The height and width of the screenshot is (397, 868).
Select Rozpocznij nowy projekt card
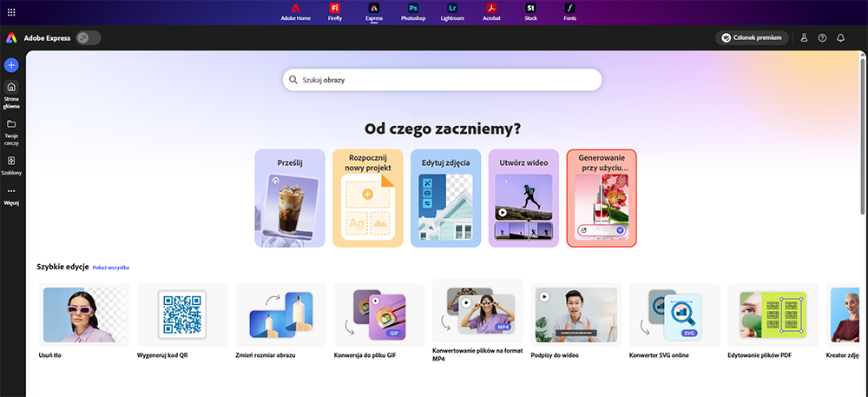click(367, 198)
